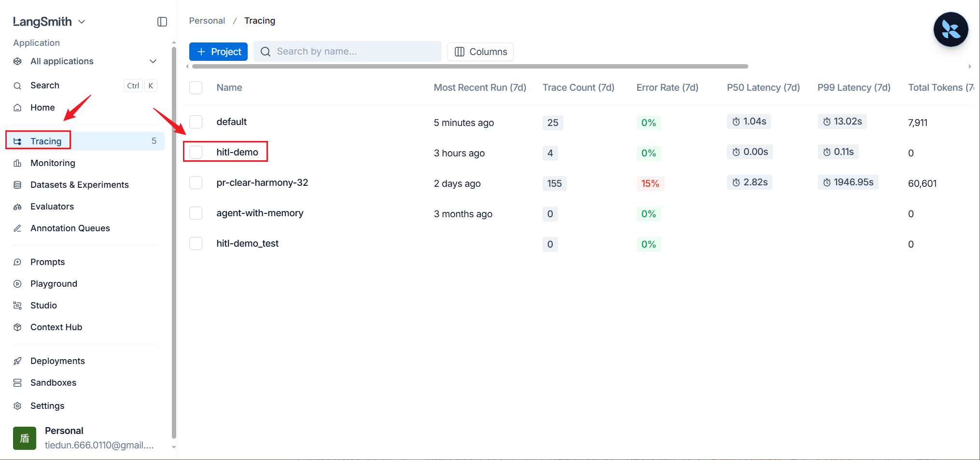Open the pr-clear-harmony-32 project

pyautogui.click(x=262, y=183)
